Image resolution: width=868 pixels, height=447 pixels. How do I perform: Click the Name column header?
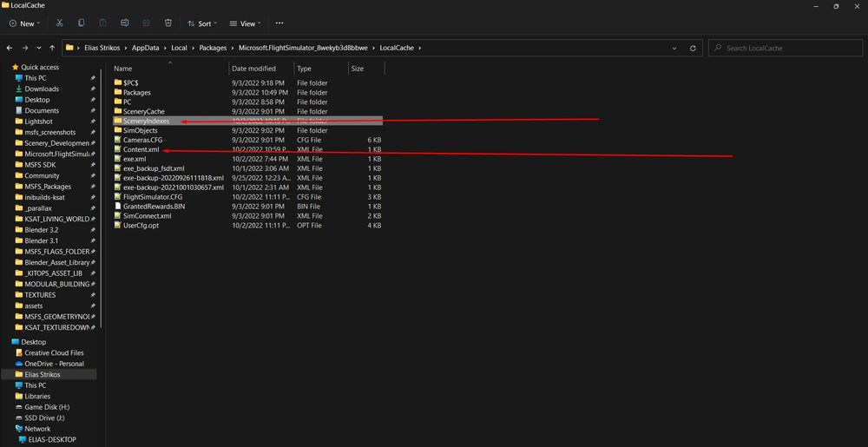123,69
